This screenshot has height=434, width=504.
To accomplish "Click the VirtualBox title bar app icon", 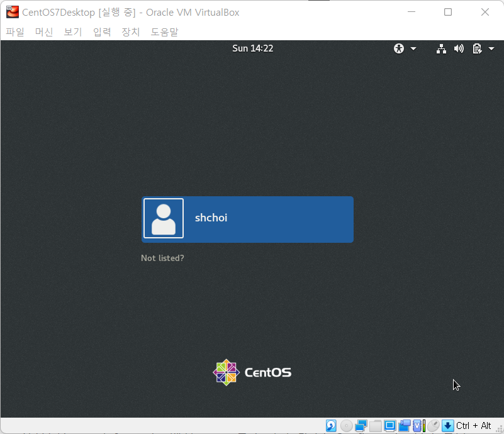I will pyautogui.click(x=13, y=12).
